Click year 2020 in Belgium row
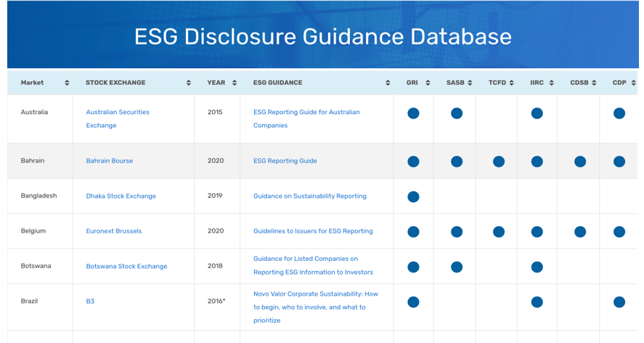Viewport: 644px width, 343px height. click(216, 230)
